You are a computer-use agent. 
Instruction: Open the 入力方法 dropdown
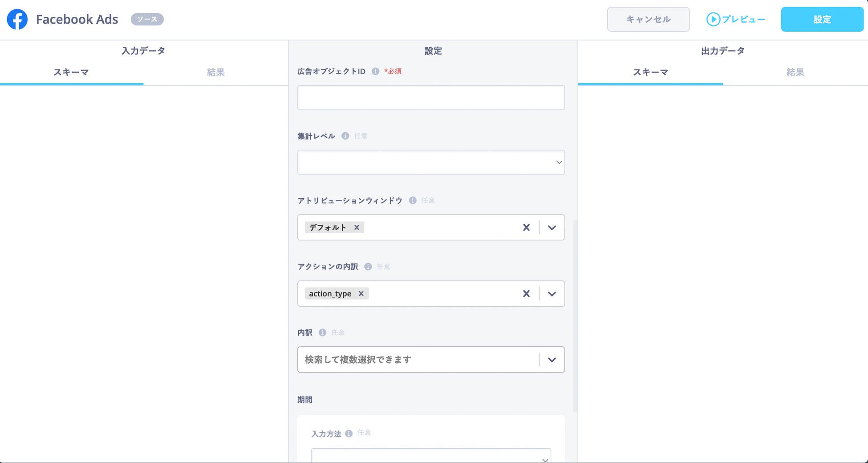coord(431,456)
